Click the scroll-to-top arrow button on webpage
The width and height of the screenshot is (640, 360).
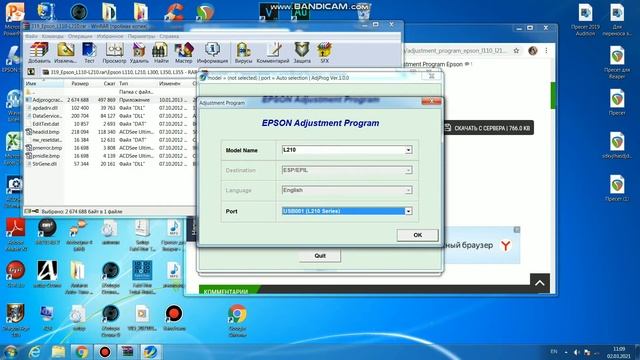pyautogui.click(x=540, y=283)
